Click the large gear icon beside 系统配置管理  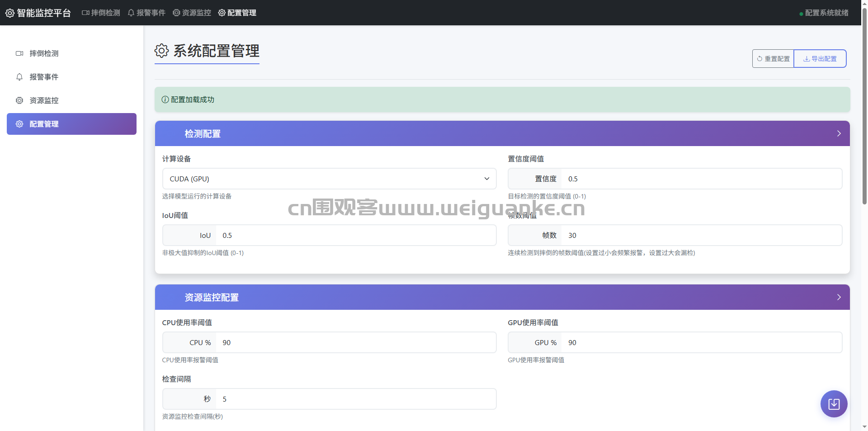click(x=161, y=51)
